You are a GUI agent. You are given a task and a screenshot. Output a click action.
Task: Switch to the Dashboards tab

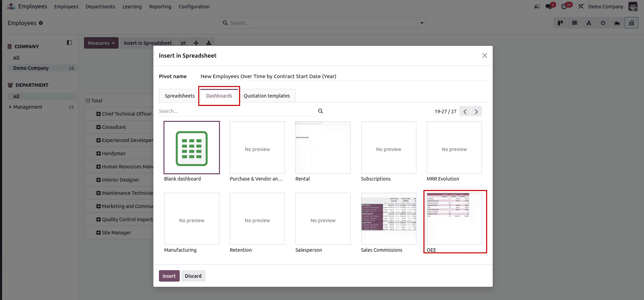click(219, 96)
